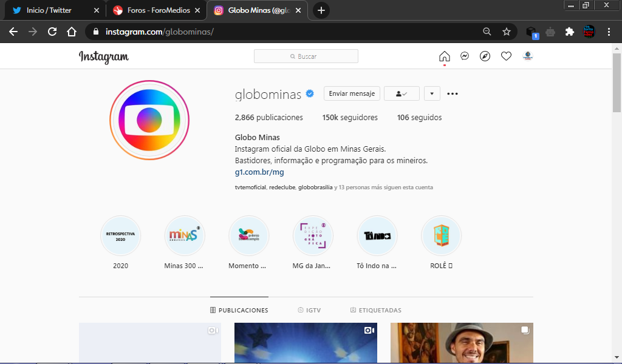Image resolution: width=622 pixels, height=364 pixels.
Task: Open the globominas profile picture story
Action: pyautogui.click(x=149, y=120)
